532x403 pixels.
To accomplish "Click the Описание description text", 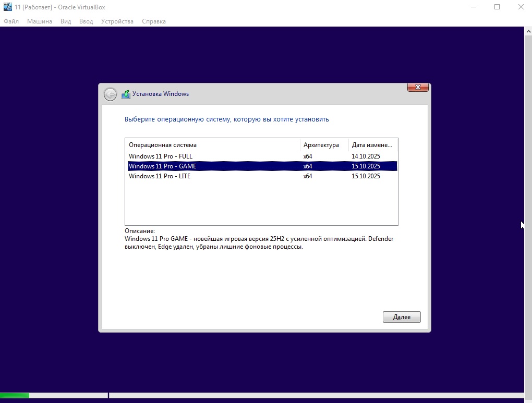I will [x=259, y=242].
